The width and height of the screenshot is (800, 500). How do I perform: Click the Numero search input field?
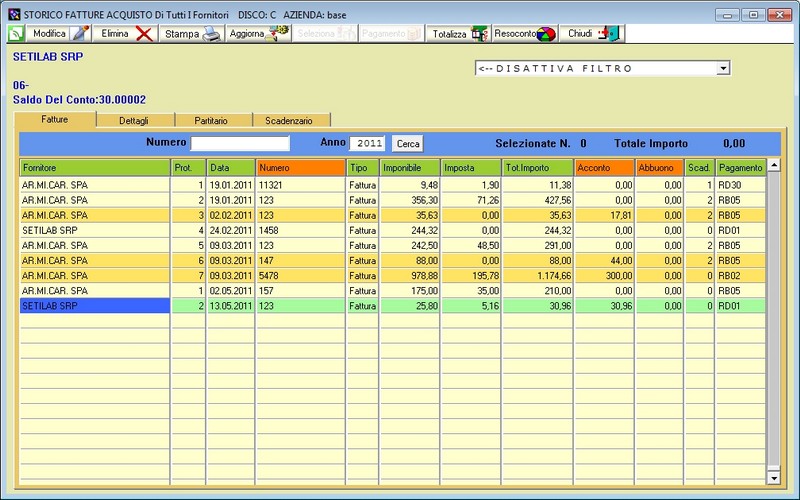pos(240,143)
